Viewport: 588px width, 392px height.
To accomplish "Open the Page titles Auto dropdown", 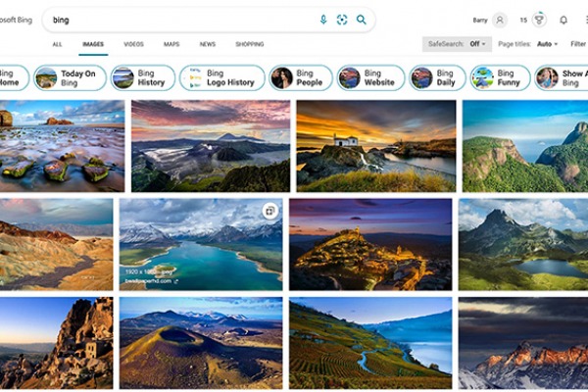I will point(527,44).
